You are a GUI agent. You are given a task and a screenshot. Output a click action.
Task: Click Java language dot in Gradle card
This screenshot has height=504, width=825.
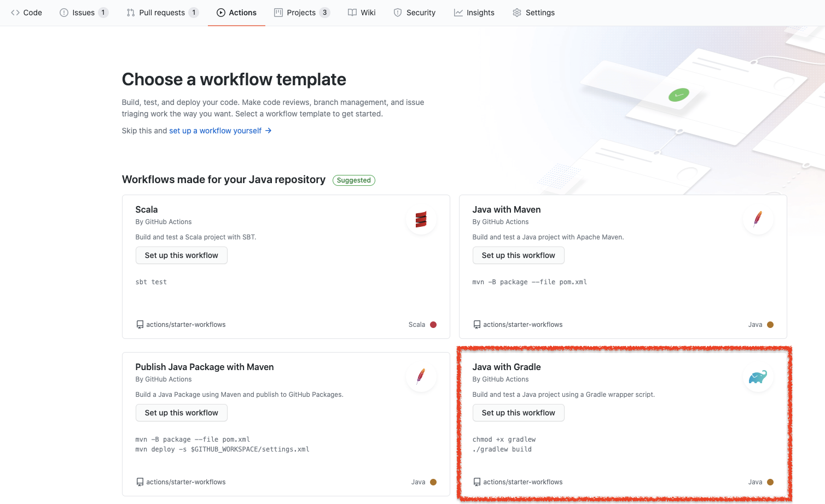click(770, 482)
